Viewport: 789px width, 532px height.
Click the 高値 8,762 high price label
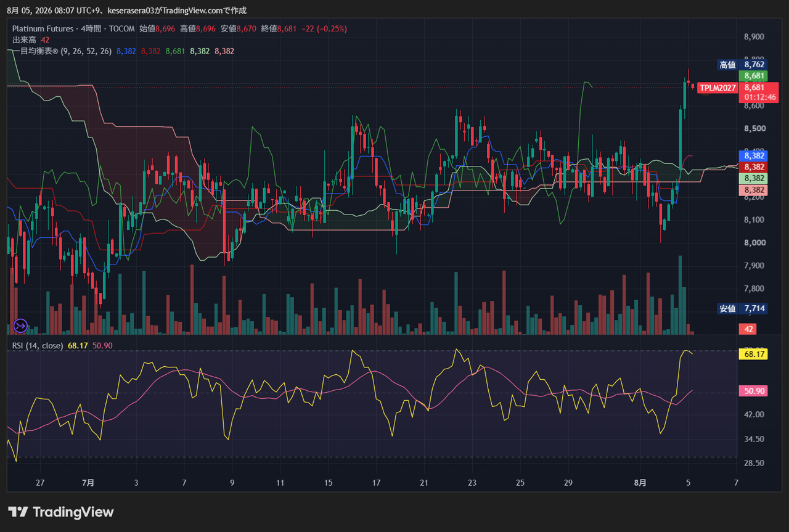[742, 65]
